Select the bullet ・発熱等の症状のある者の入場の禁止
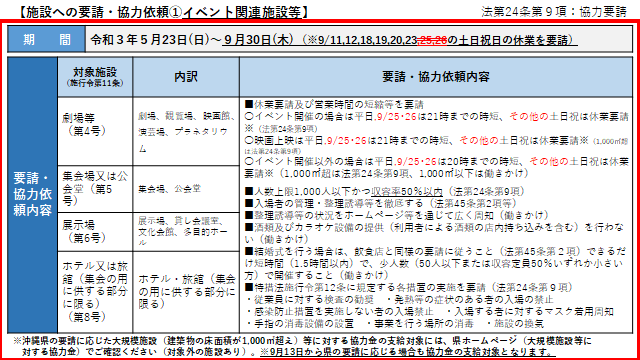 pos(469,300)
